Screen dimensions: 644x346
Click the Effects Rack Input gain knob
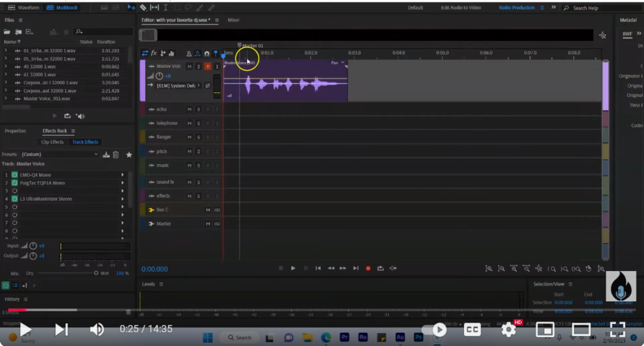point(33,246)
